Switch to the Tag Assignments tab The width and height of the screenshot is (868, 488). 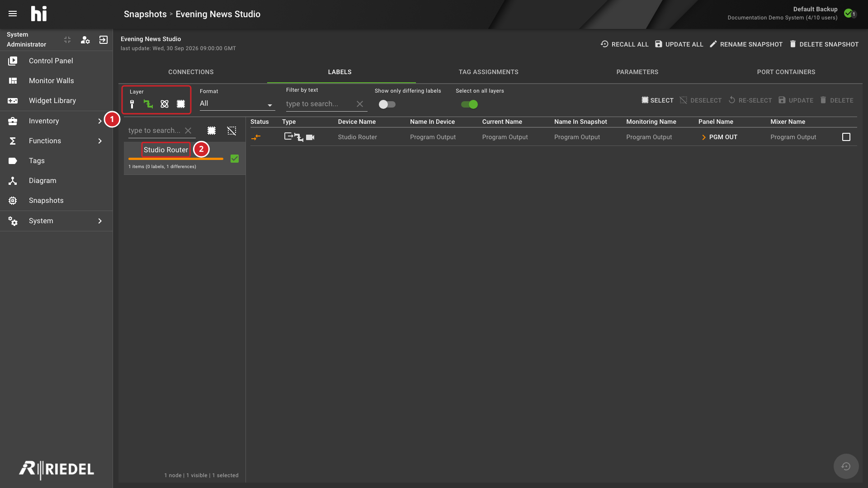488,72
